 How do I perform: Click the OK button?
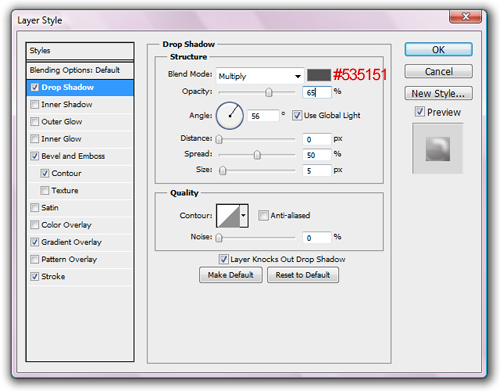click(x=438, y=50)
